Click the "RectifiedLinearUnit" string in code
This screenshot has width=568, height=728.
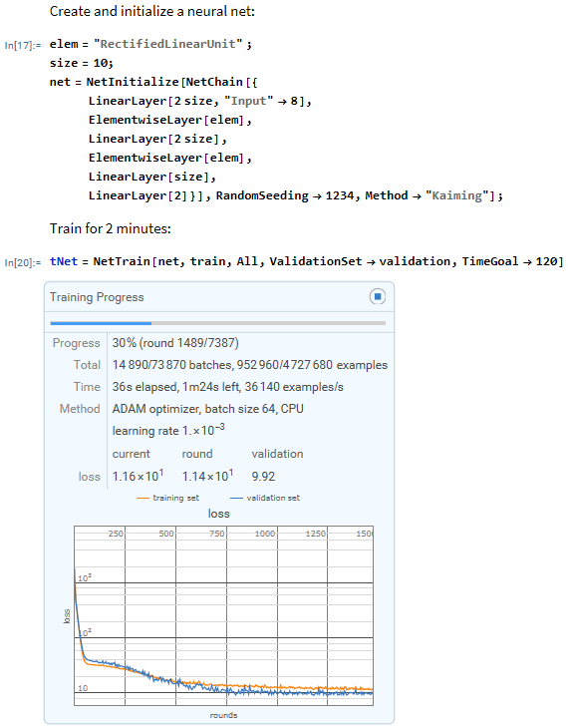[x=168, y=44]
